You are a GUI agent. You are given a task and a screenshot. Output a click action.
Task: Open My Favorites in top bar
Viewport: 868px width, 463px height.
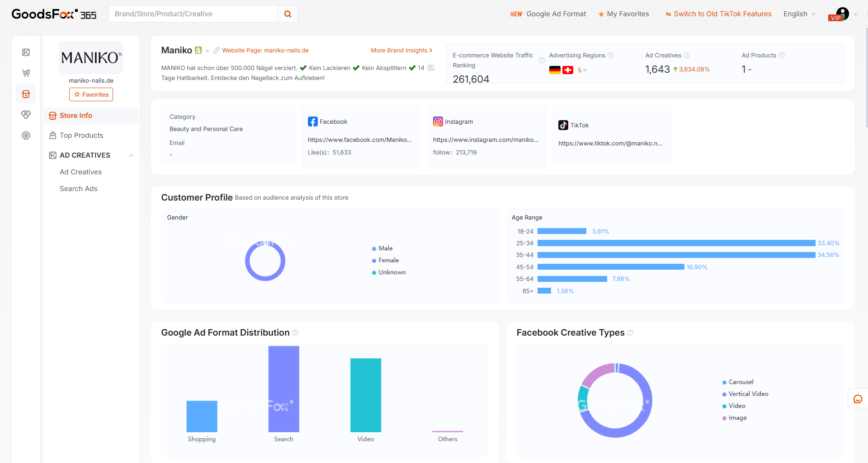[623, 14]
